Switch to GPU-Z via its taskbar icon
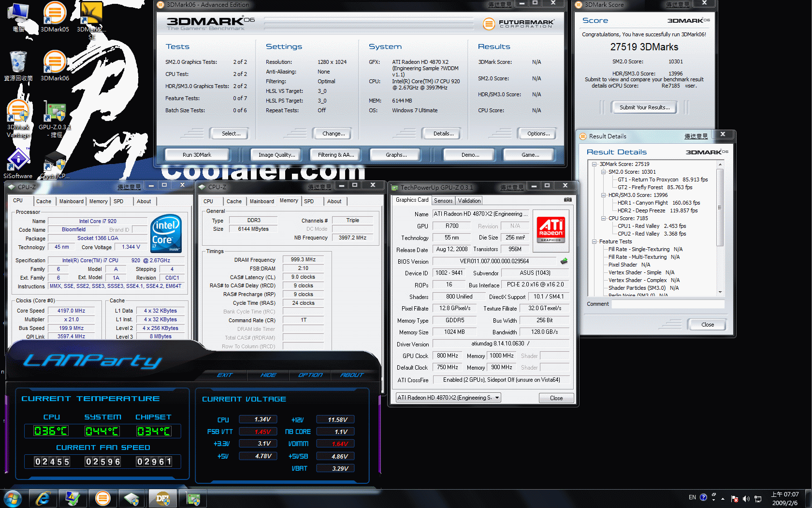 pos(193,498)
